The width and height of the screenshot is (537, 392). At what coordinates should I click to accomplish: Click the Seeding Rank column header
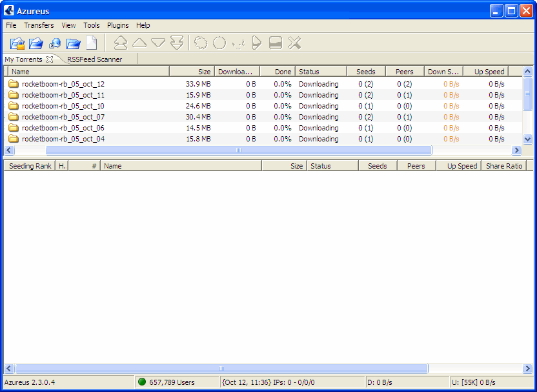point(30,166)
